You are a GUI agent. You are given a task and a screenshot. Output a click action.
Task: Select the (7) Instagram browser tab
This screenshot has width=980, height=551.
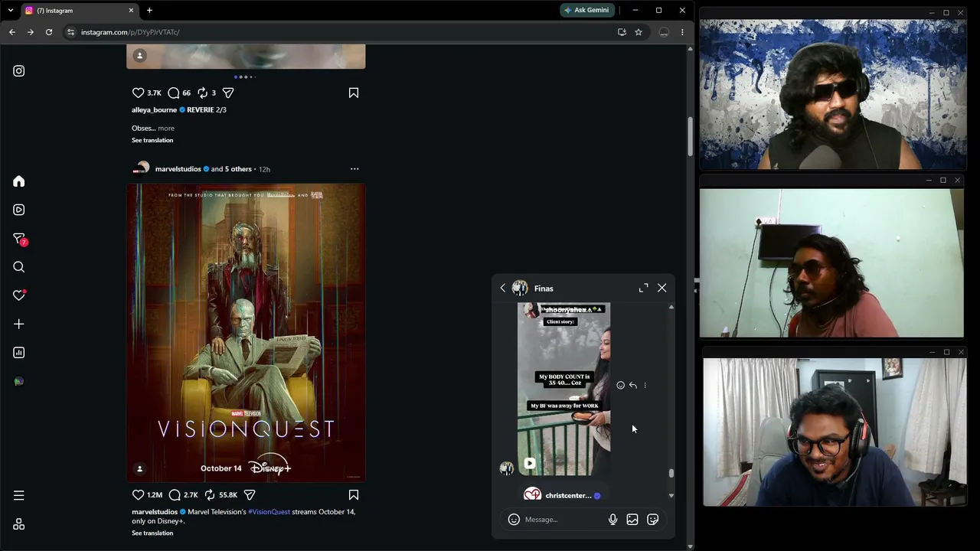[80, 11]
